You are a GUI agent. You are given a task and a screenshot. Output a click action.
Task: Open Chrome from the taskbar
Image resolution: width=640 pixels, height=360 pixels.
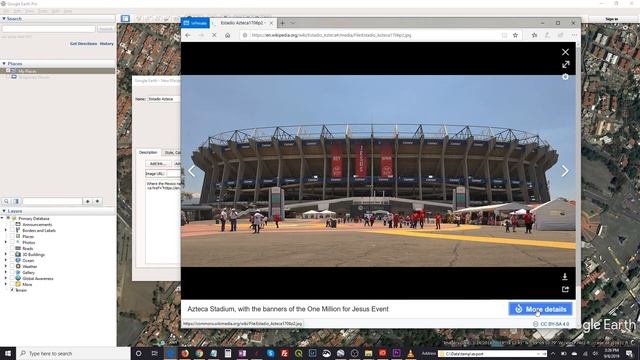[199, 353]
